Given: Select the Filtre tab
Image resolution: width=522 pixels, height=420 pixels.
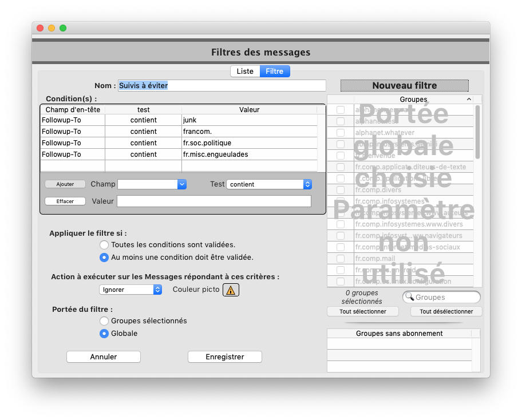Looking at the screenshot, I should point(275,71).
